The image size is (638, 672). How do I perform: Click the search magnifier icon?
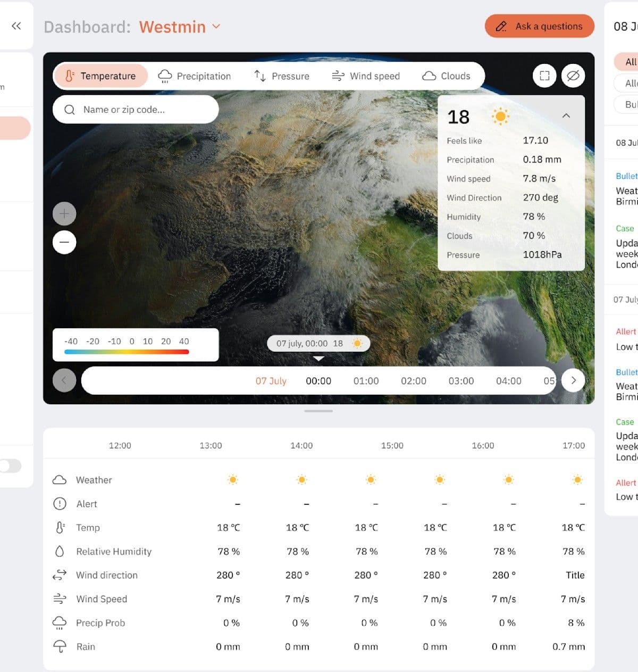(x=69, y=110)
